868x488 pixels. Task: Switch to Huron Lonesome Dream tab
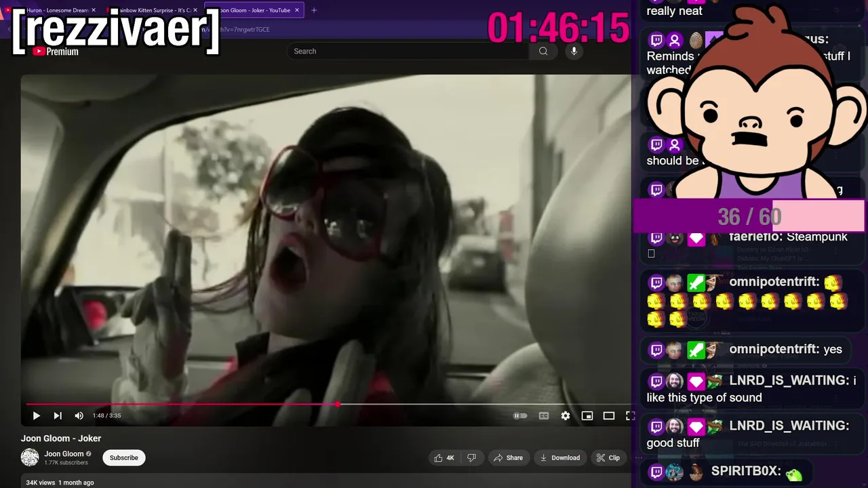pyautogui.click(x=57, y=10)
